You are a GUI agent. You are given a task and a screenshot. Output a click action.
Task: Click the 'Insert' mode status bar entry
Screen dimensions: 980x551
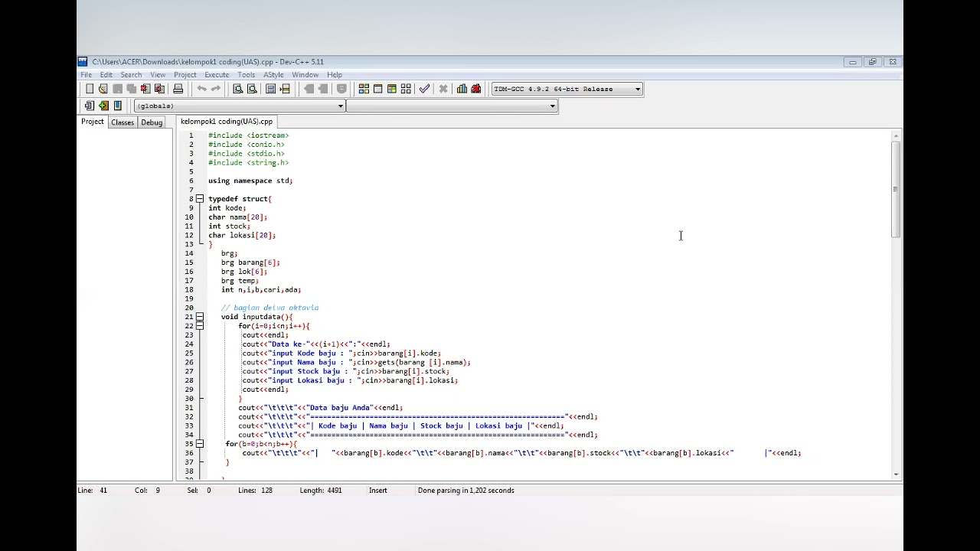[378, 491]
